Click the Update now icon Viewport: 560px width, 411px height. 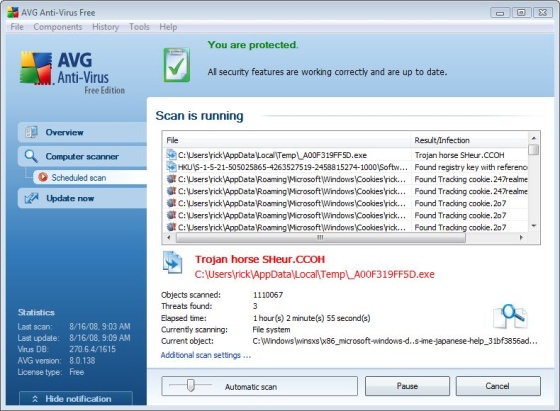click(31, 198)
